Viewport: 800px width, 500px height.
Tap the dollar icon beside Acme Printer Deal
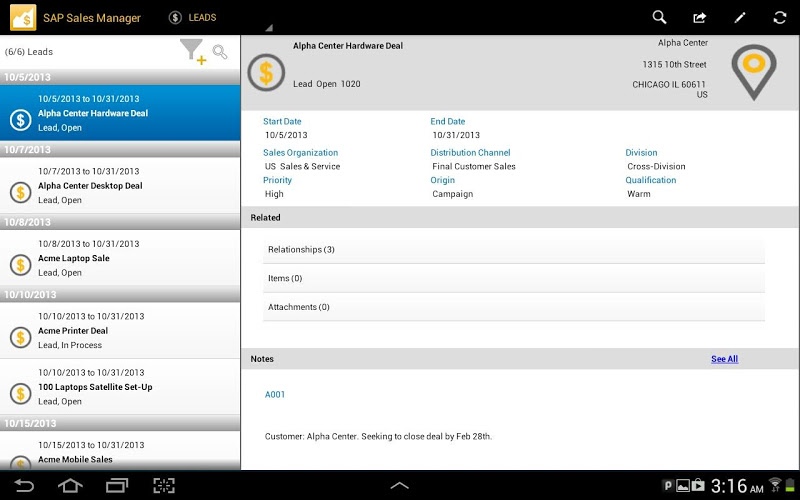pos(20,337)
